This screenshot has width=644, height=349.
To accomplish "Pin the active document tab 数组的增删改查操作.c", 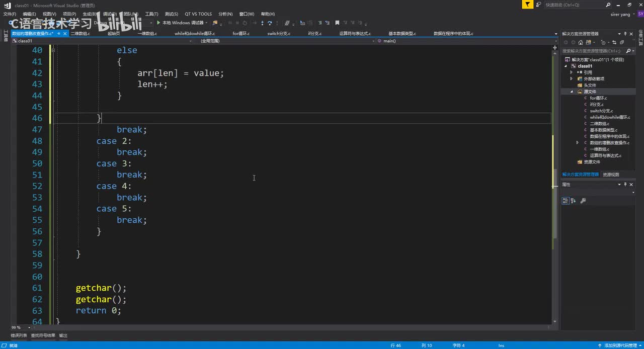I will click(x=59, y=34).
